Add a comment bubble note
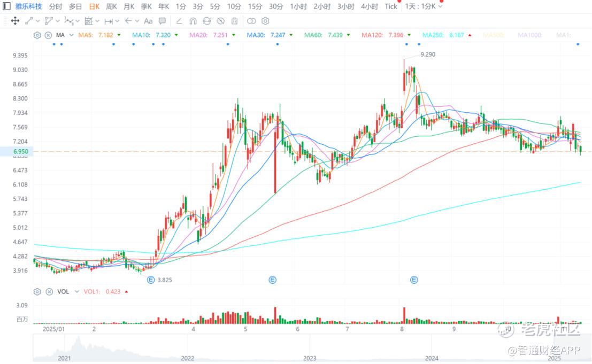Viewport: 592px width, 364px height. (x=163, y=21)
